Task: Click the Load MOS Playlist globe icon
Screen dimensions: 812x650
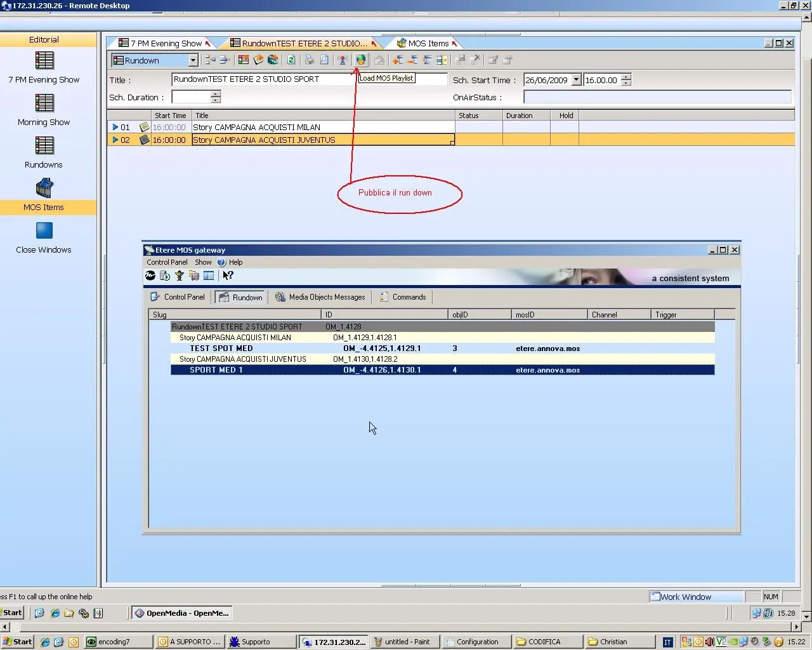Action: coord(360,60)
